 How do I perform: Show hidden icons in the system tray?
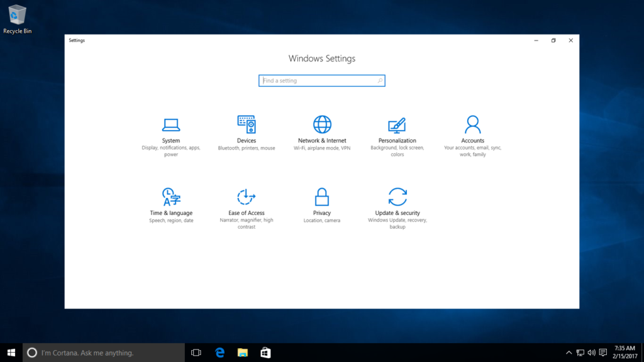[568, 353]
